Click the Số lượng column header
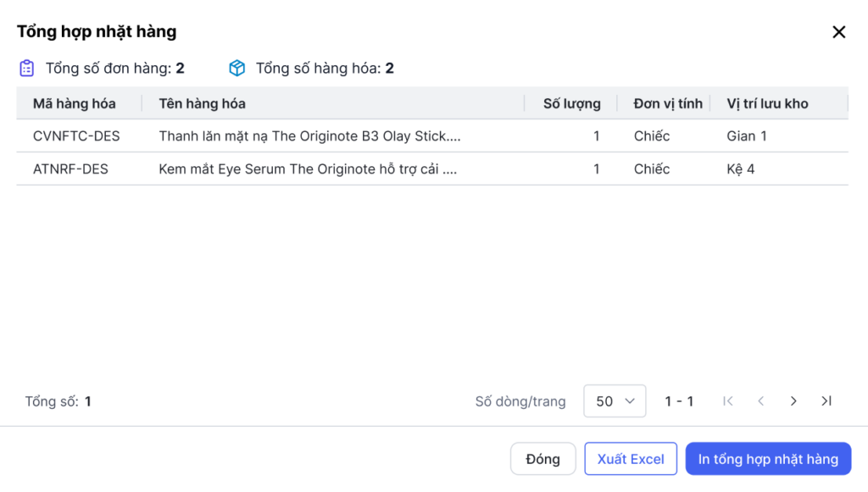This screenshot has height=492, width=868. click(x=571, y=103)
